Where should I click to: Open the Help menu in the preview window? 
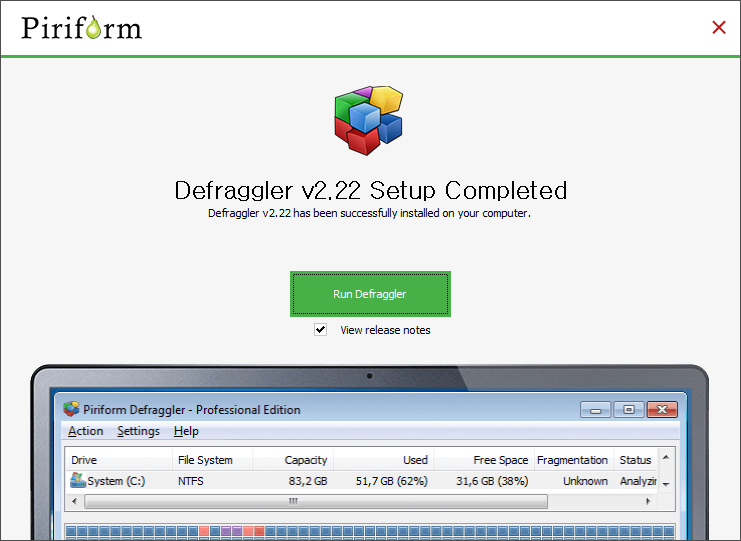[186, 431]
